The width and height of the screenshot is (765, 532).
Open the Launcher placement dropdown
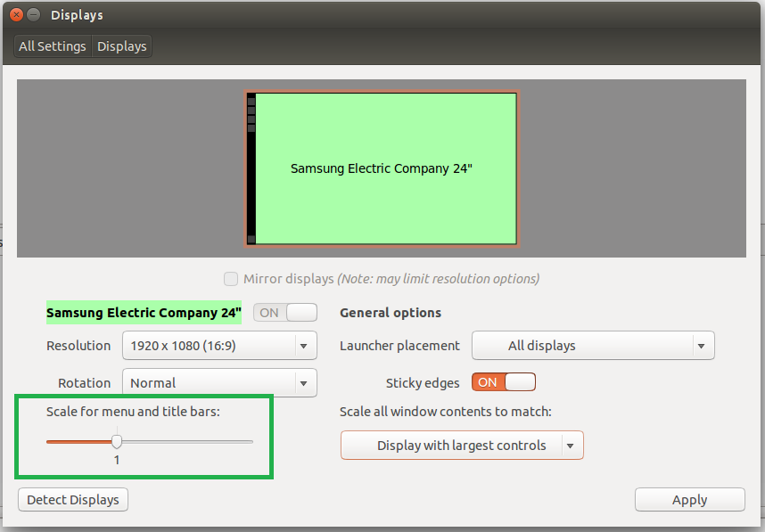coord(593,346)
